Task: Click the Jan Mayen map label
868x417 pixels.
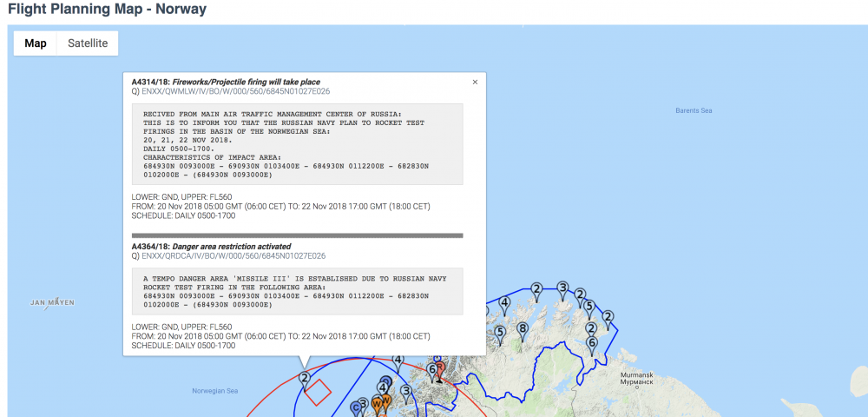Action: coord(53,302)
